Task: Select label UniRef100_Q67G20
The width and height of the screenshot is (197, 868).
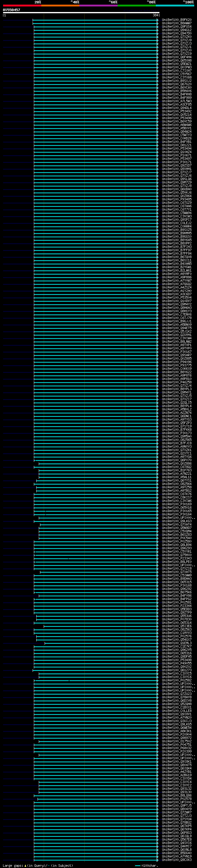Action: 176,84
